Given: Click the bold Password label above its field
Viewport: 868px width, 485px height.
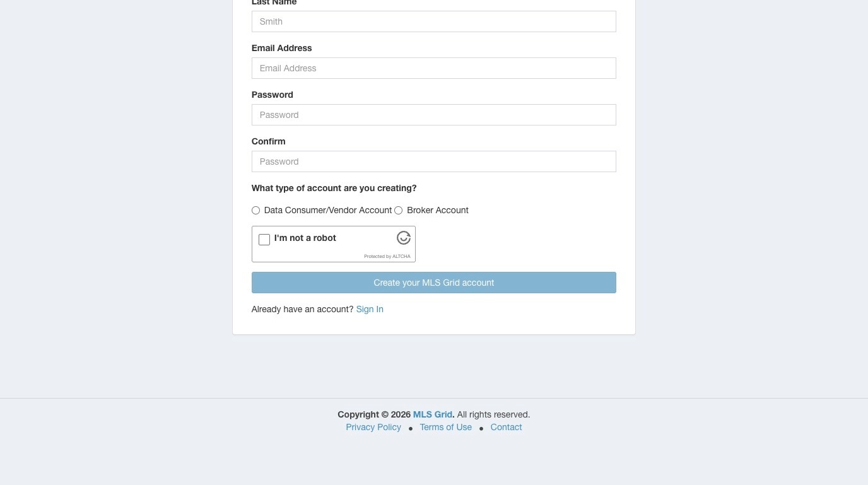Looking at the screenshot, I should coord(273,95).
